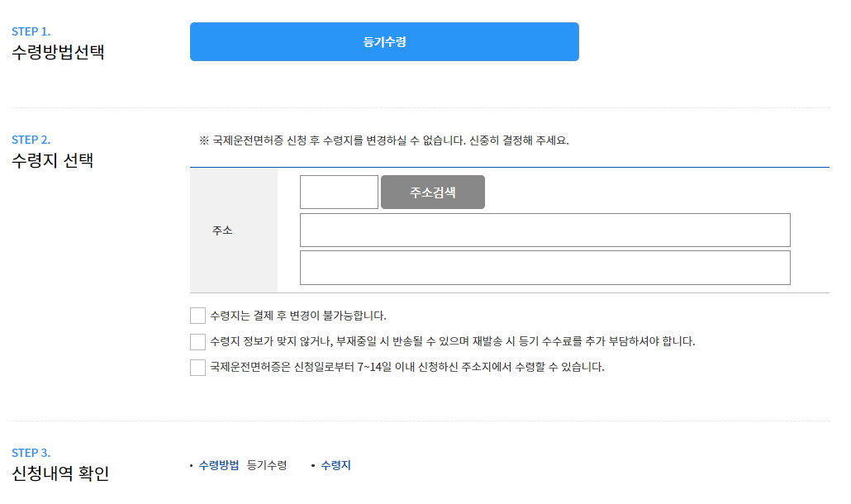Click the detailed address input field
The height and width of the screenshot is (504, 851).
[546, 267]
